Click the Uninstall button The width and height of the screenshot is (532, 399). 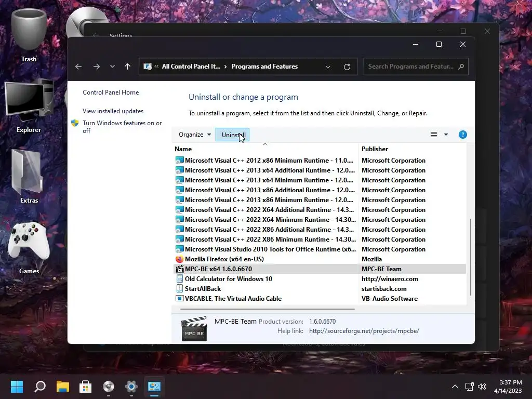[232, 135]
